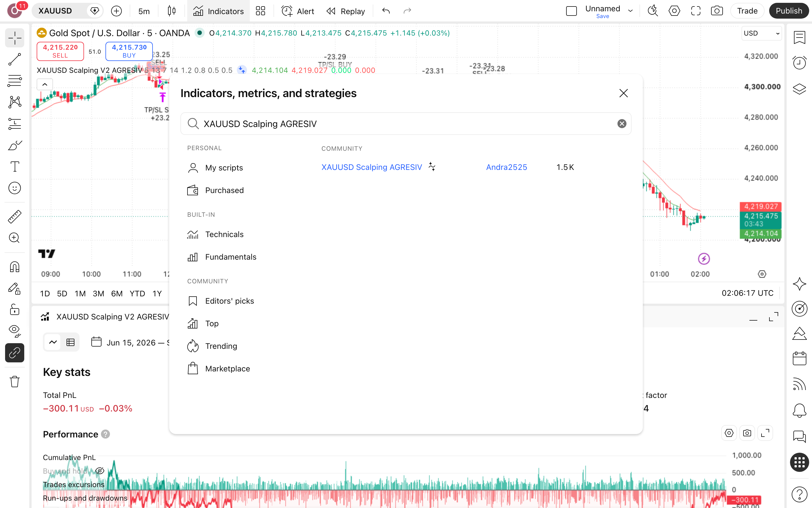Select the trend line drawing tool
The image size is (812, 508).
tap(14, 60)
